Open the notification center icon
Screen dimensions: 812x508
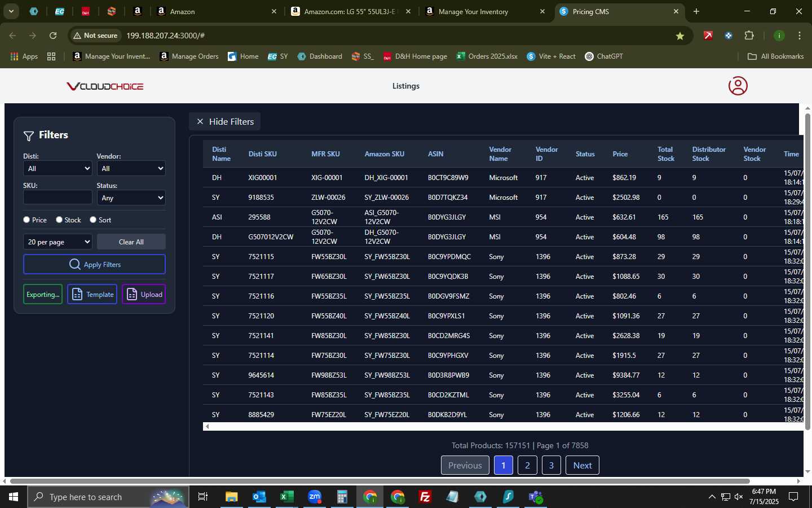[x=793, y=497]
